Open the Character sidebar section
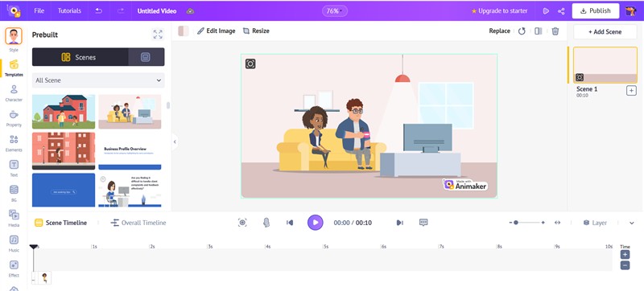Screen dimensions: 644x291 pos(14,93)
